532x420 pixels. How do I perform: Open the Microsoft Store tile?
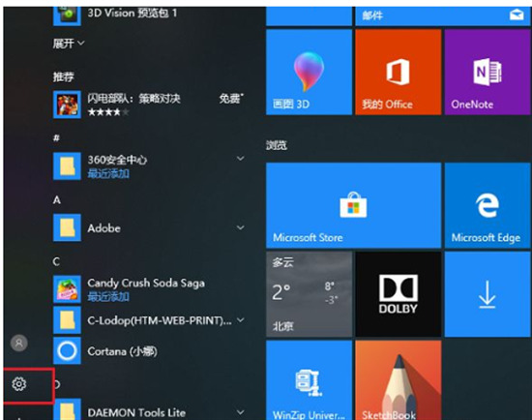[x=353, y=205]
